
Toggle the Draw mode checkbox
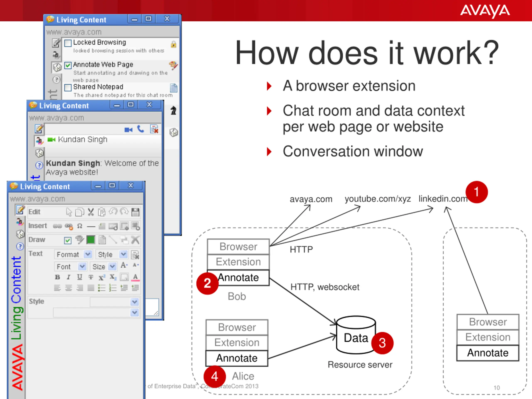tap(68, 240)
